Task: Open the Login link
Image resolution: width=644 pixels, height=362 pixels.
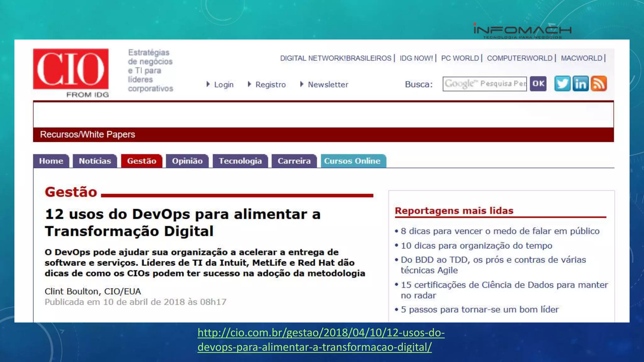Action: 224,85
